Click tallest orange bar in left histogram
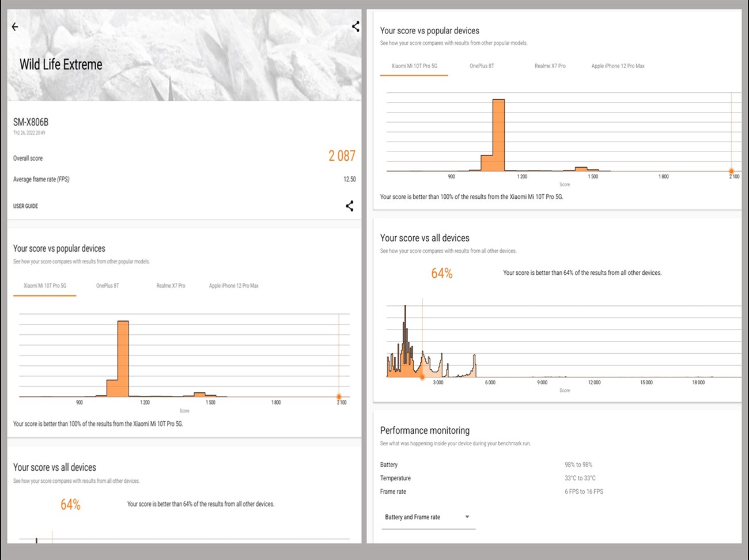 (x=123, y=357)
